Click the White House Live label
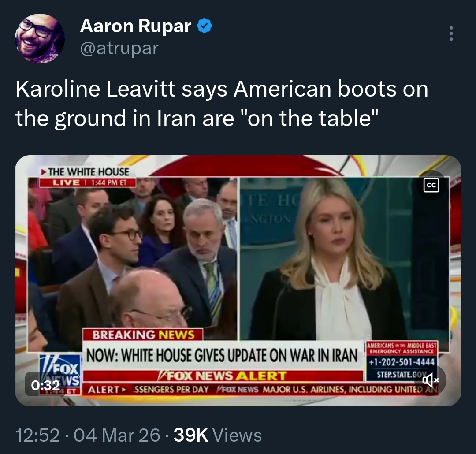Image resolution: width=476 pixels, height=454 pixels. tap(88, 177)
